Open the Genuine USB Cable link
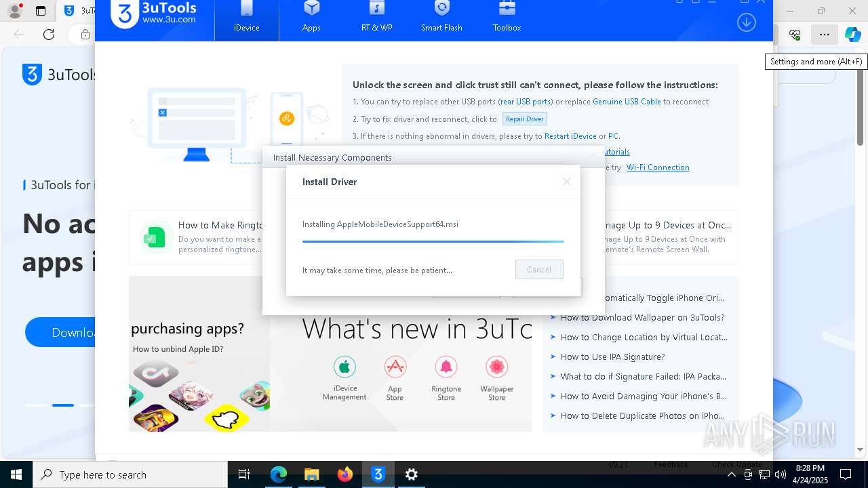 [x=627, y=102]
